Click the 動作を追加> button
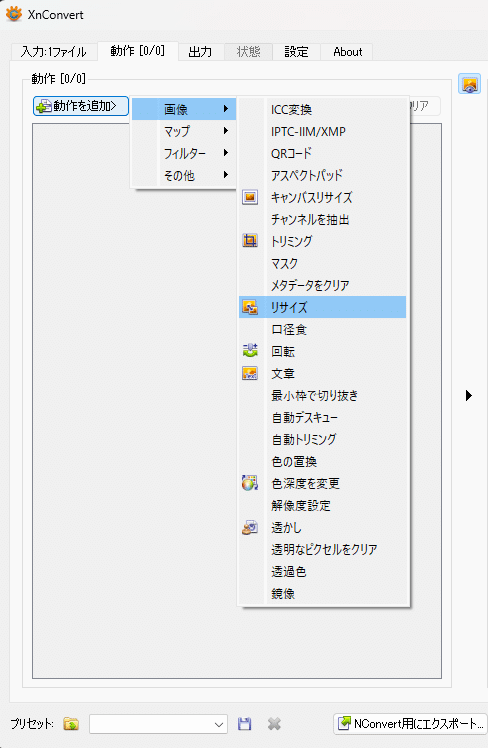Screen dimensions: 488x748 [x=81, y=106]
